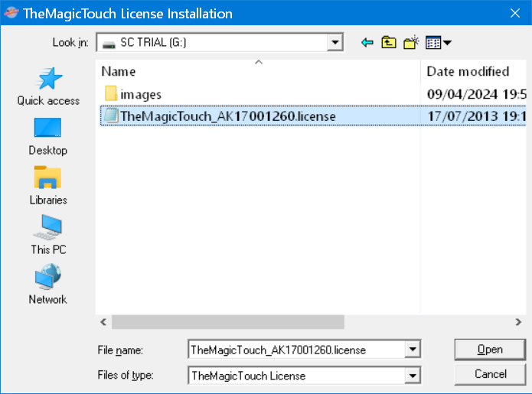Click the horizontal scrollbar left arrow
Image resolution: width=532 pixels, height=394 pixels.
(x=103, y=322)
